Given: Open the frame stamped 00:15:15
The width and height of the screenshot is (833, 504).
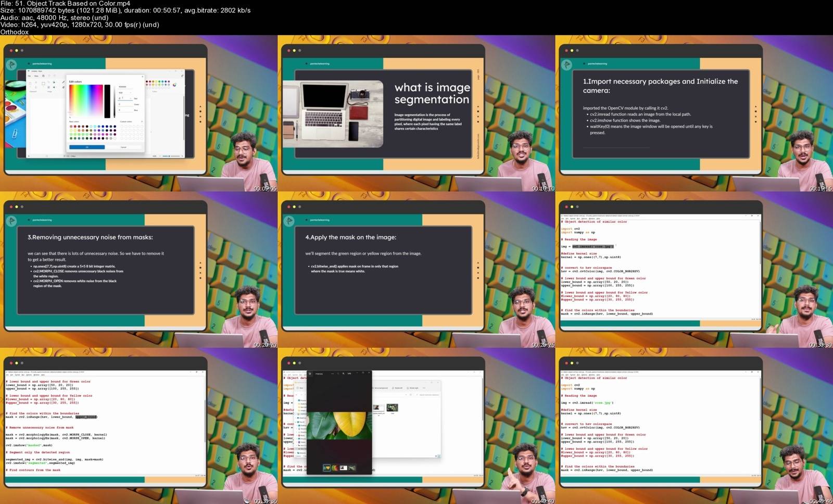Looking at the screenshot, I should coord(694,113).
